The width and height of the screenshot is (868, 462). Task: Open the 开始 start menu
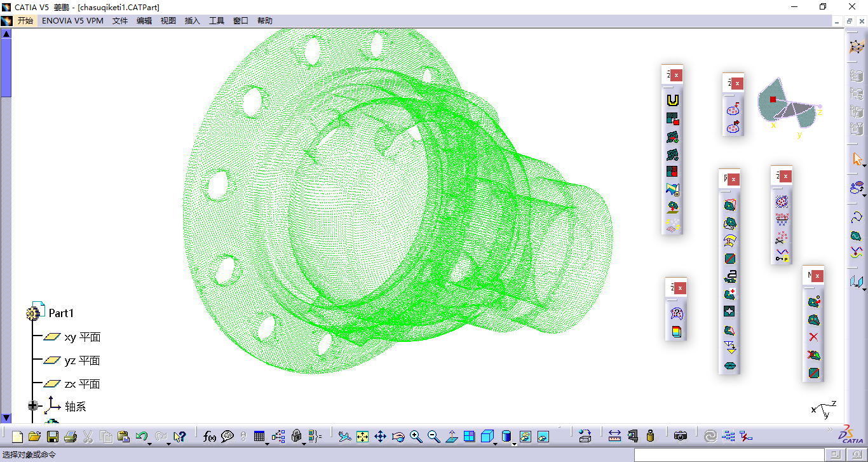coord(25,21)
